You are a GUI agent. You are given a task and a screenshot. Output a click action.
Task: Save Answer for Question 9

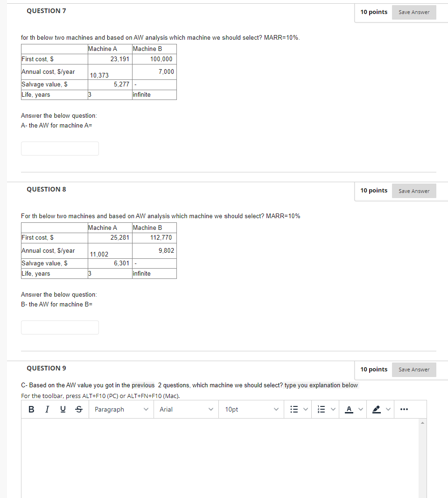tap(414, 370)
